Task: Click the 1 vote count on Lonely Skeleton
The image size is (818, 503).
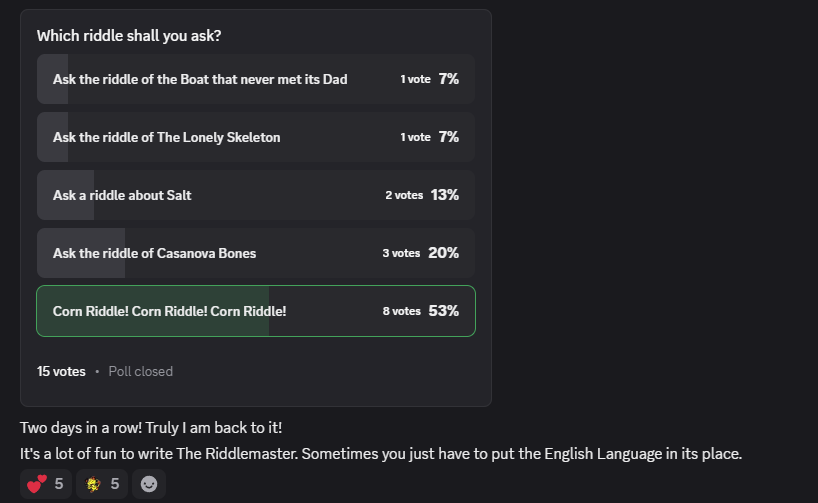Action: [415, 137]
